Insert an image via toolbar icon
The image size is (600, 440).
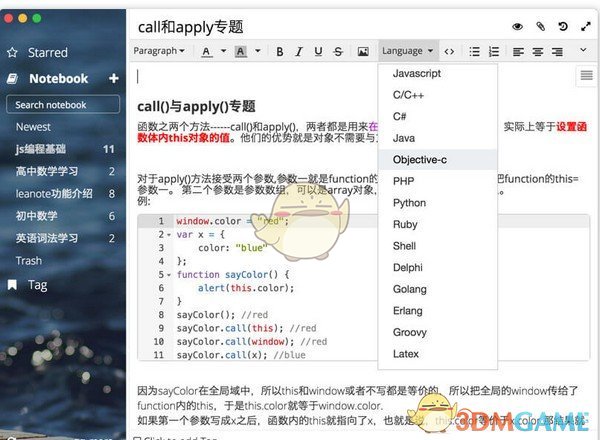(363, 51)
